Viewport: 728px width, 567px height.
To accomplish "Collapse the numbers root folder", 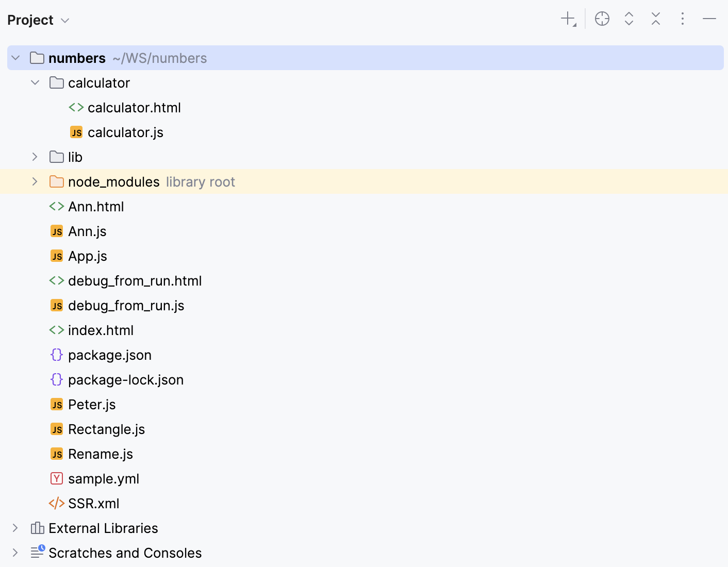I will pos(15,58).
